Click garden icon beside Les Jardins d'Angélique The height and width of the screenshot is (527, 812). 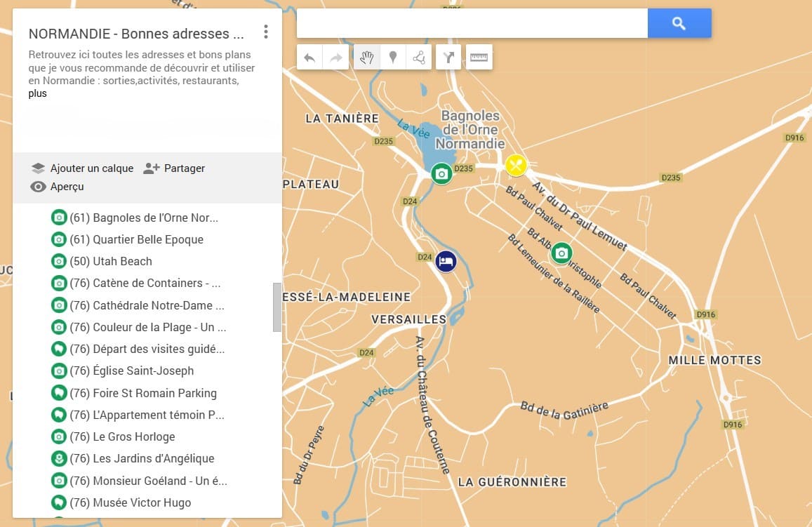click(59, 458)
